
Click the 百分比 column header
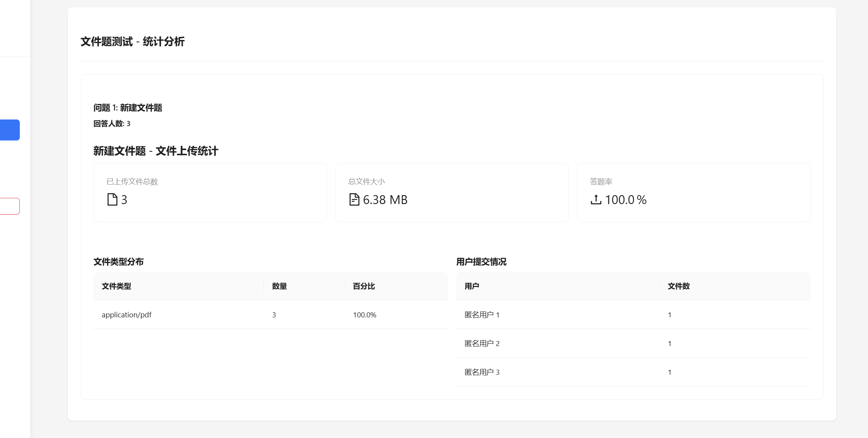[364, 286]
